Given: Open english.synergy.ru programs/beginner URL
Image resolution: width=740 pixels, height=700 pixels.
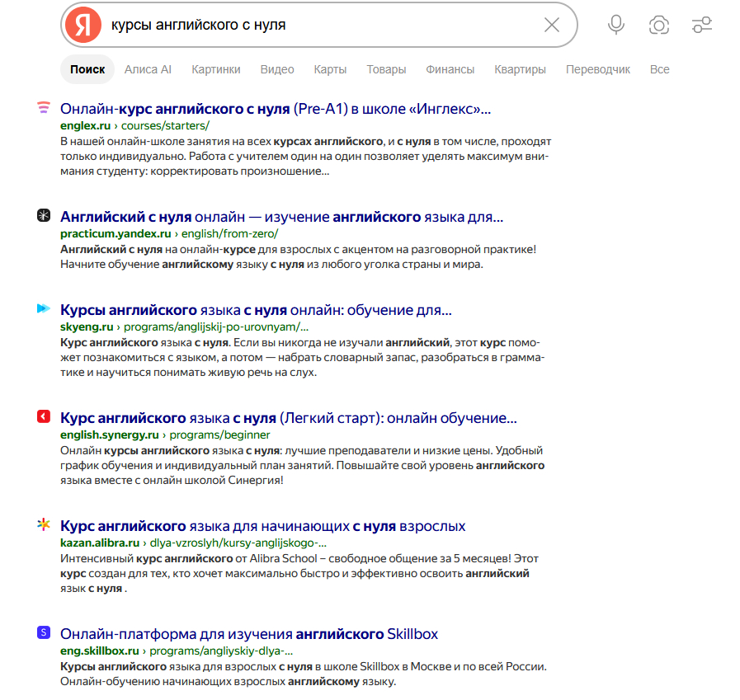Looking at the screenshot, I should 165,435.
